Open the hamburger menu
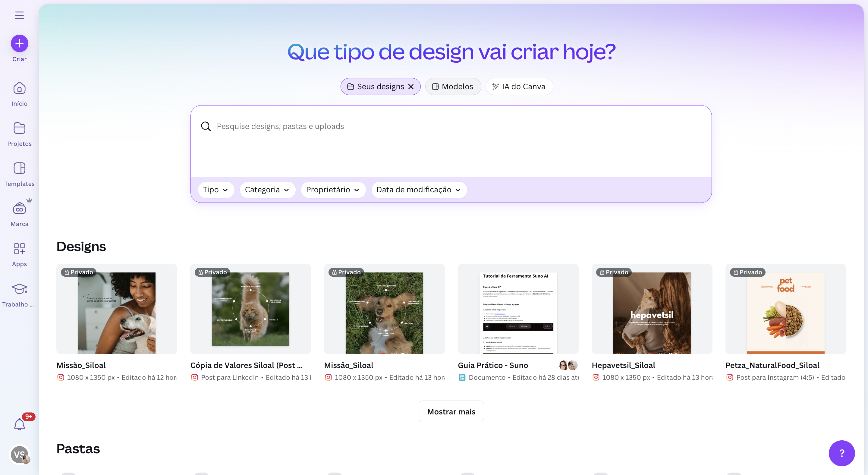The height and width of the screenshot is (475, 868). pos(19,15)
